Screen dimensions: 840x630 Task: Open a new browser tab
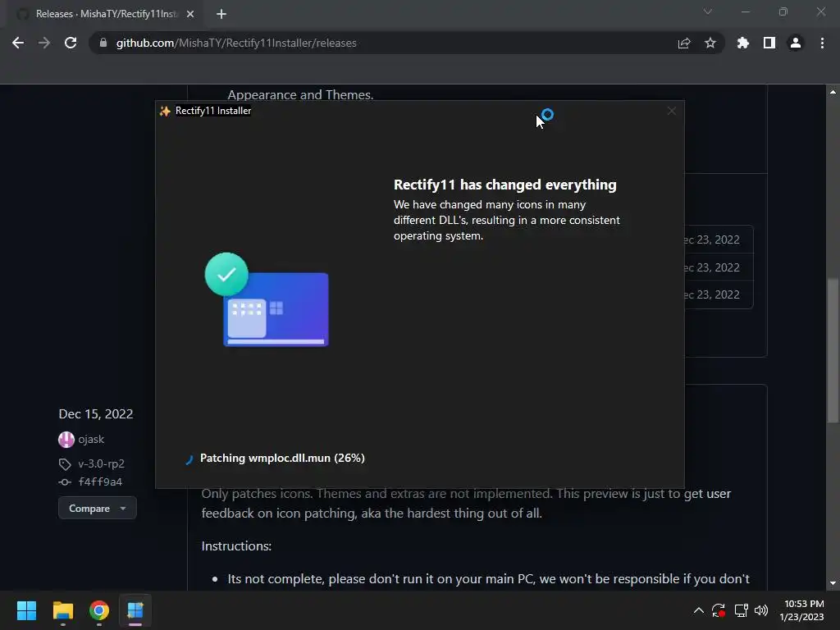(x=221, y=14)
